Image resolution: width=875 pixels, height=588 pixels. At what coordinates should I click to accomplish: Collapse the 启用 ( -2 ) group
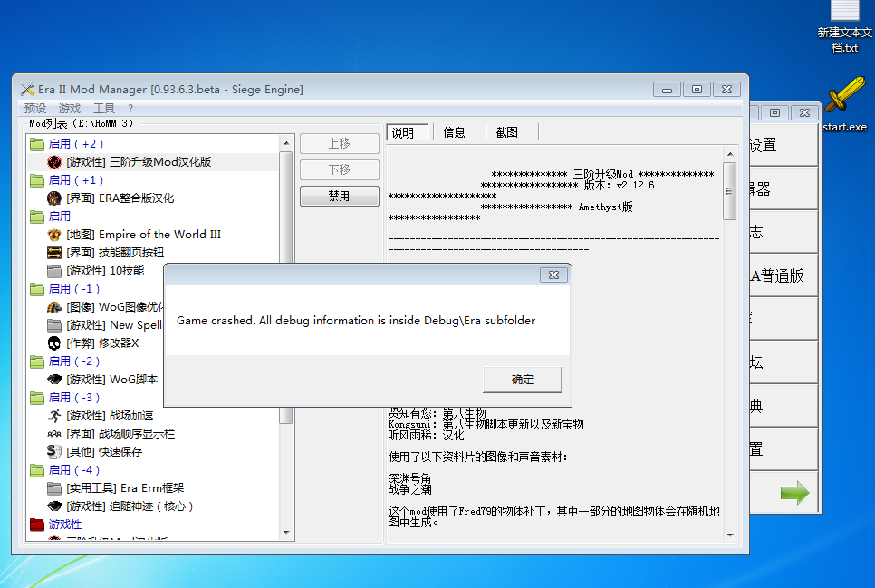[37, 361]
